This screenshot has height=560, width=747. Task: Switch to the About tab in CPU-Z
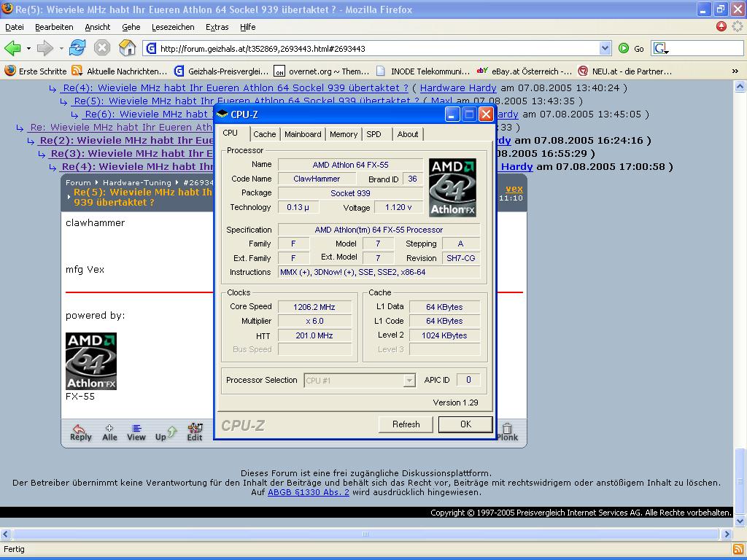point(408,134)
